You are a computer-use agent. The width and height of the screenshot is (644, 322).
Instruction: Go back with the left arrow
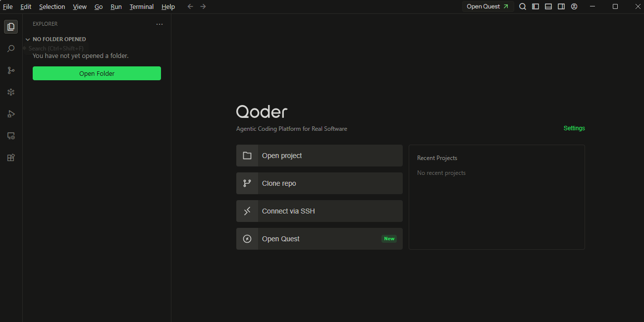(190, 6)
